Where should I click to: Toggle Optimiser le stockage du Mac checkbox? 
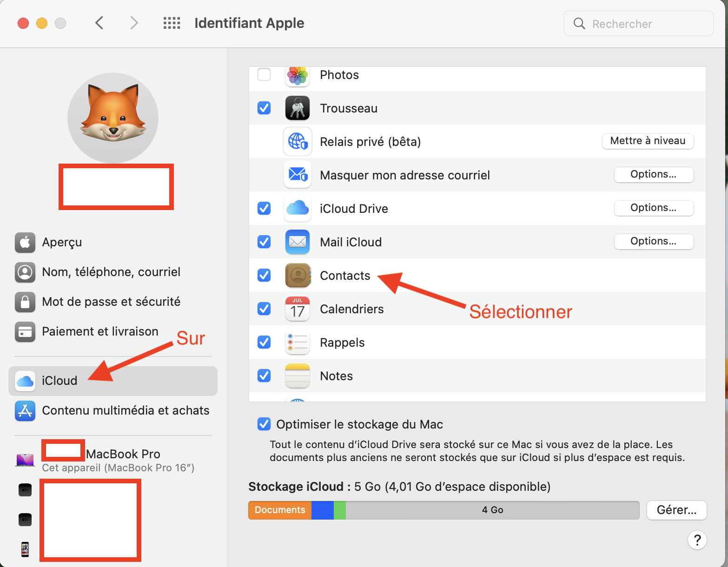tap(264, 424)
